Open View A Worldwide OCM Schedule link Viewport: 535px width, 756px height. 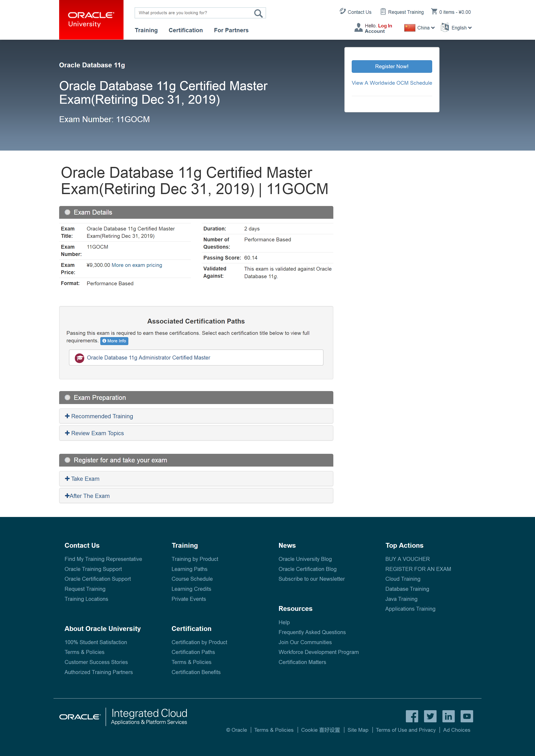click(392, 83)
